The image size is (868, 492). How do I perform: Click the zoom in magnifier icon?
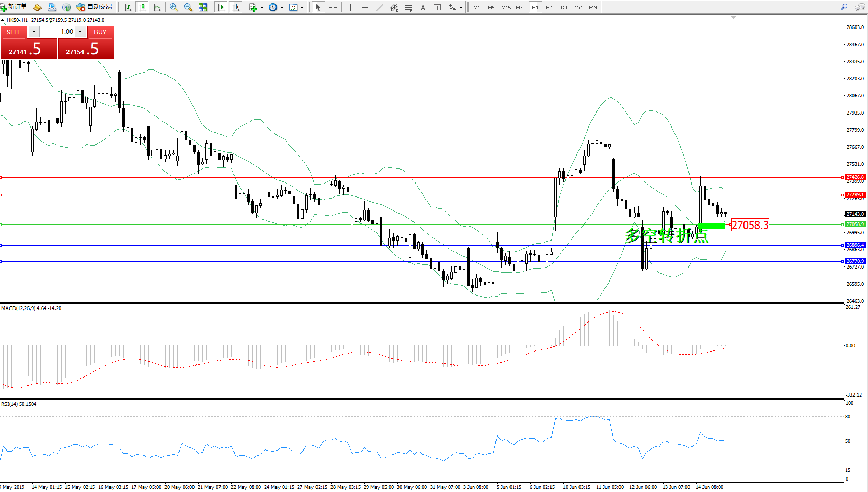[174, 7]
